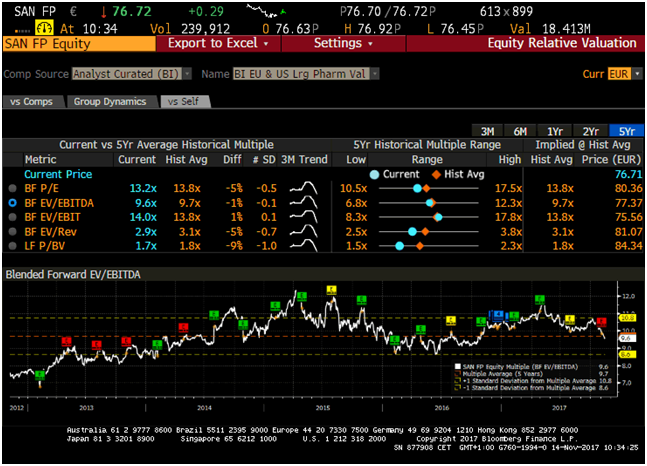
Task: Click the light-blue Current legend dot
Action: pyautogui.click(x=374, y=175)
